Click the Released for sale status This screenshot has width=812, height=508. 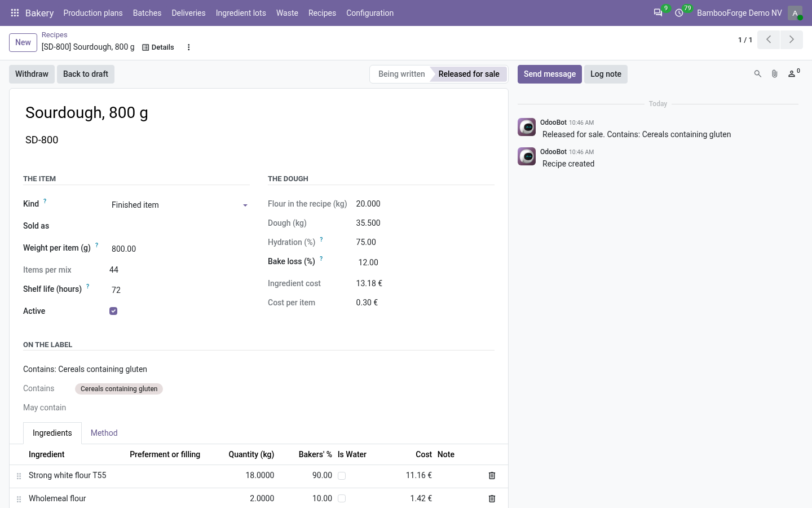[x=469, y=74]
